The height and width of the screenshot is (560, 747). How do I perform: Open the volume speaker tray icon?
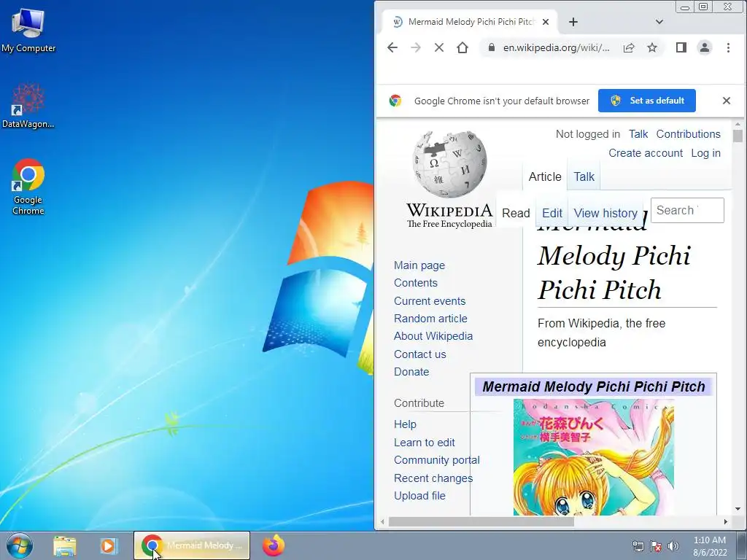(x=673, y=546)
